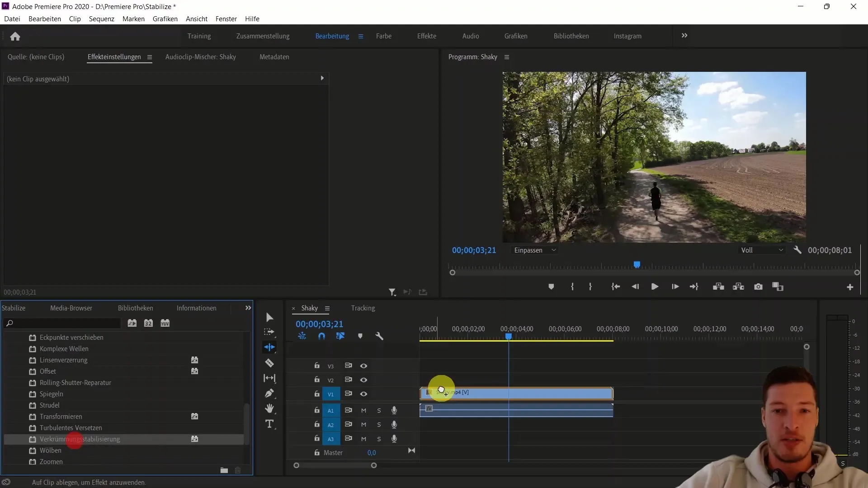Enable voice-over record on A1
Viewport: 868px width, 488px height.
coord(394,410)
